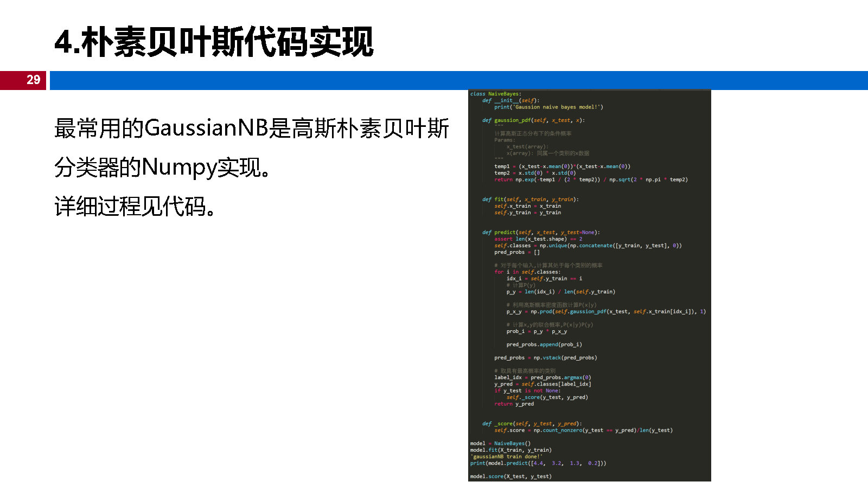Viewport: 868px width, 488px height.
Task: Click the line 'model.score(X_test, y_test)'
Action: coord(511,477)
